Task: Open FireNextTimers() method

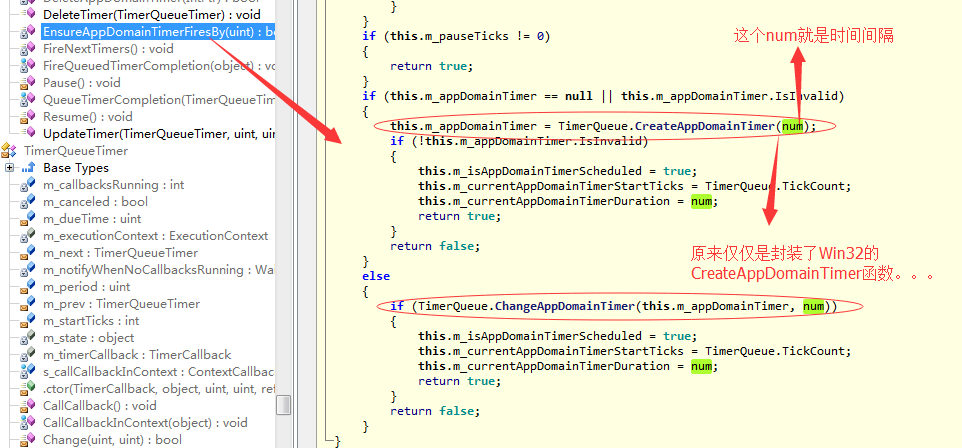Action: [108, 48]
